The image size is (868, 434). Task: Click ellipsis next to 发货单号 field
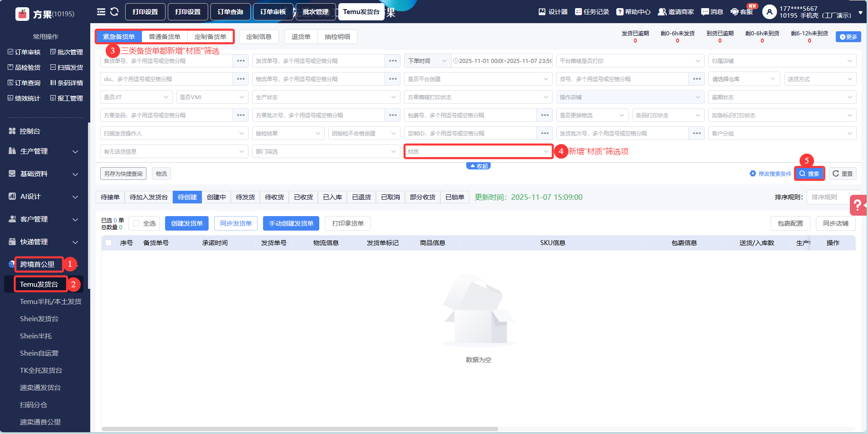[x=393, y=61]
